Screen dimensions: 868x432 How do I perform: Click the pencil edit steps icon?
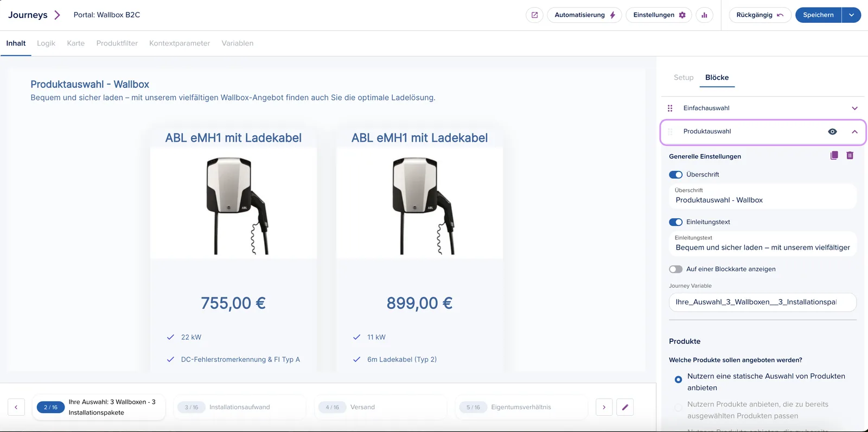625,407
